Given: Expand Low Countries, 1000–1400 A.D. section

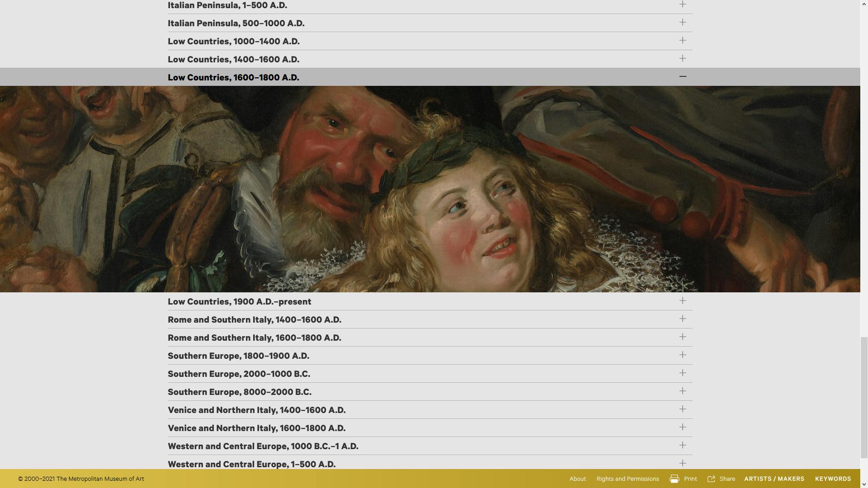Looking at the screenshot, I should point(234,41).
